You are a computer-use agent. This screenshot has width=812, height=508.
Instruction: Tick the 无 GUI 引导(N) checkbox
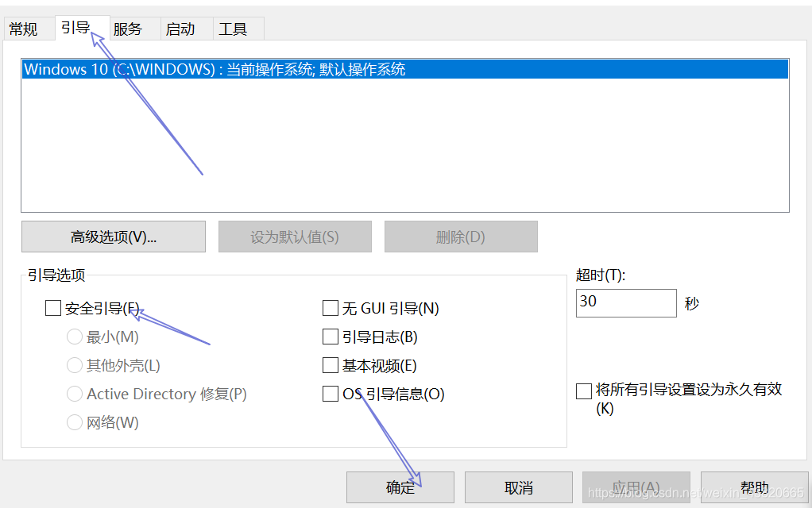click(331, 308)
